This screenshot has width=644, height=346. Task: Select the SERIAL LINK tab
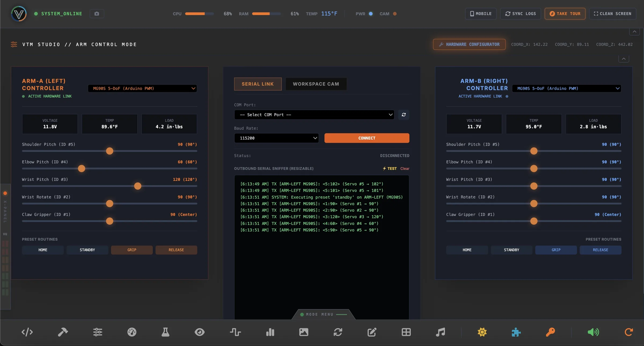click(258, 84)
